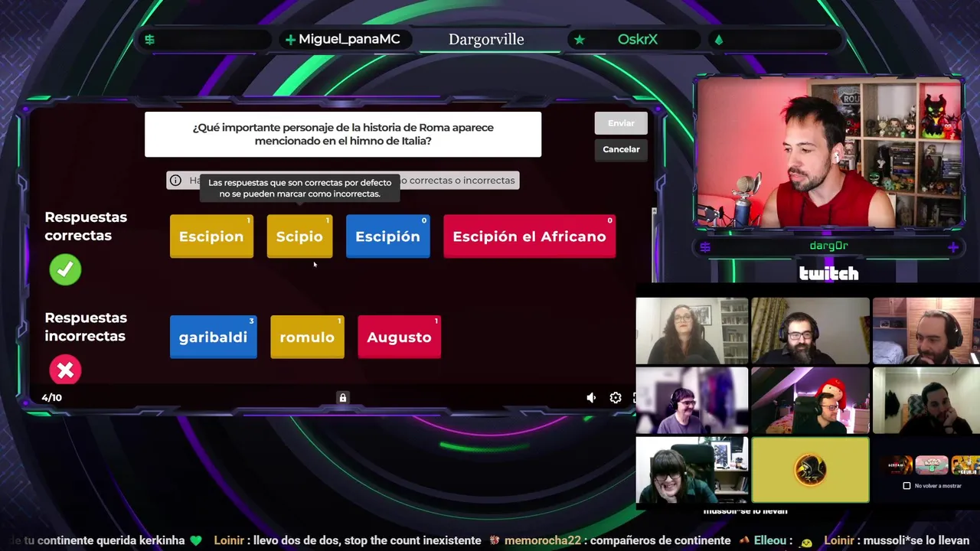Click the Cancelar button
980x551 pixels.
tap(621, 149)
